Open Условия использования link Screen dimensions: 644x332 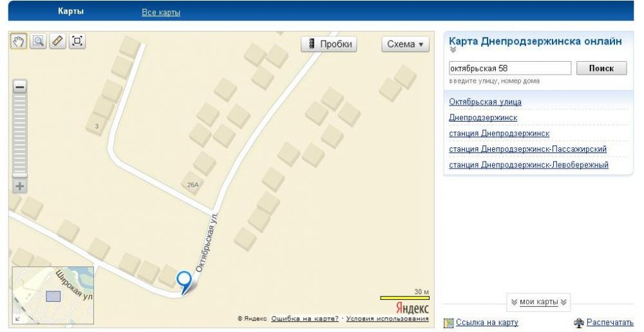[x=387, y=318]
